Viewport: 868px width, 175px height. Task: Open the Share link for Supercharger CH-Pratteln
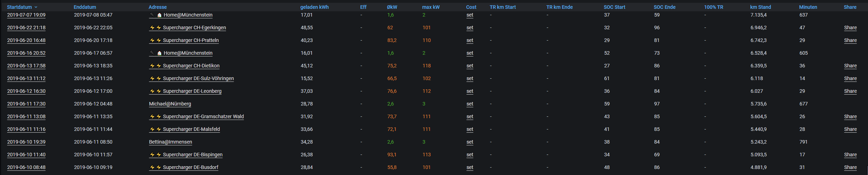click(850, 40)
